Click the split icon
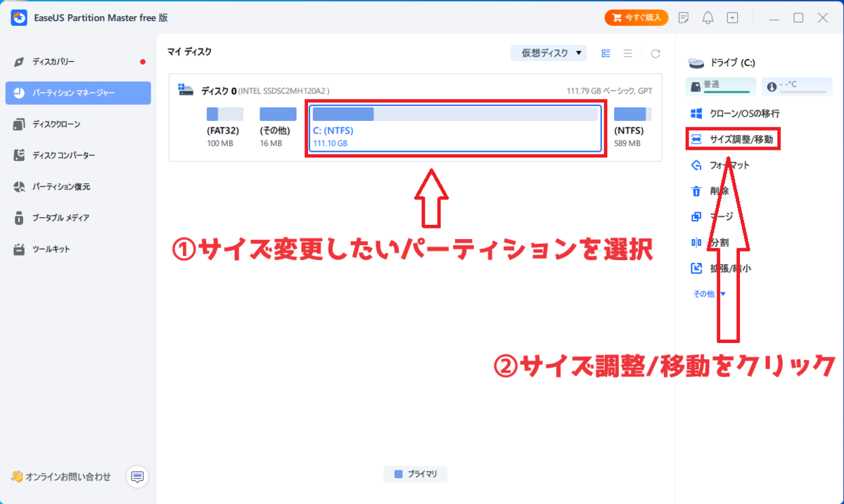The image size is (844, 504). click(696, 243)
